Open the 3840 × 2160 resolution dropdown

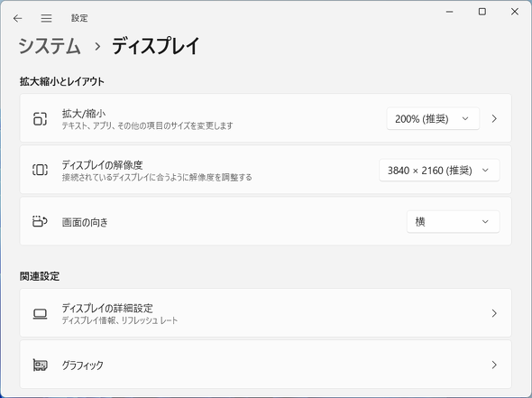439,170
